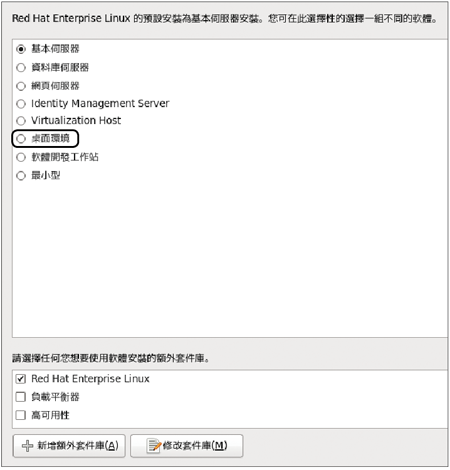Image resolution: width=450 pixels, height=470 pixels.
Task: Choose the 軟體開發工作站 installation type
Action: coord(21,157)
